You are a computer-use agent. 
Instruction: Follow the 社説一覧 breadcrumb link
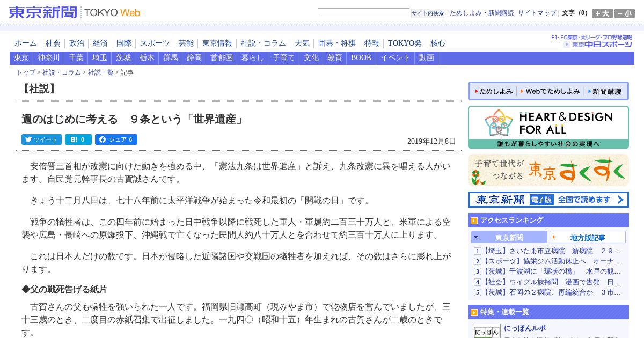click(101, 72)
